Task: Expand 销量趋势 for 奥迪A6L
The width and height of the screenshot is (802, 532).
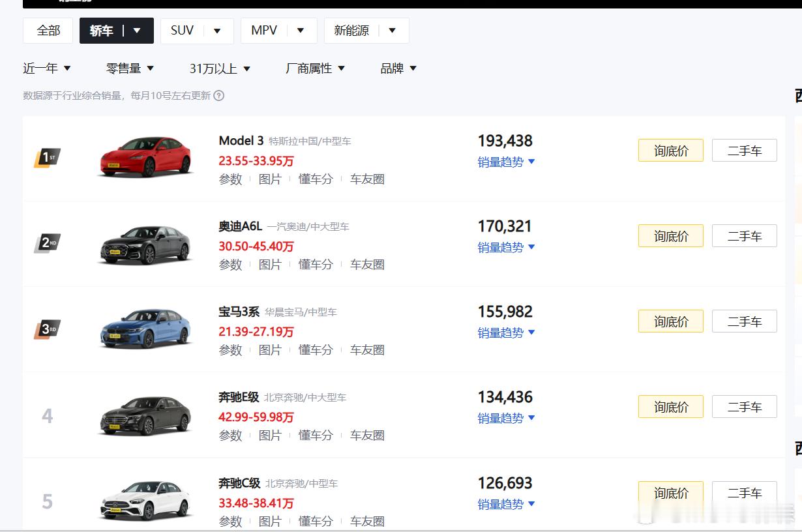Action: coord(506,247)
